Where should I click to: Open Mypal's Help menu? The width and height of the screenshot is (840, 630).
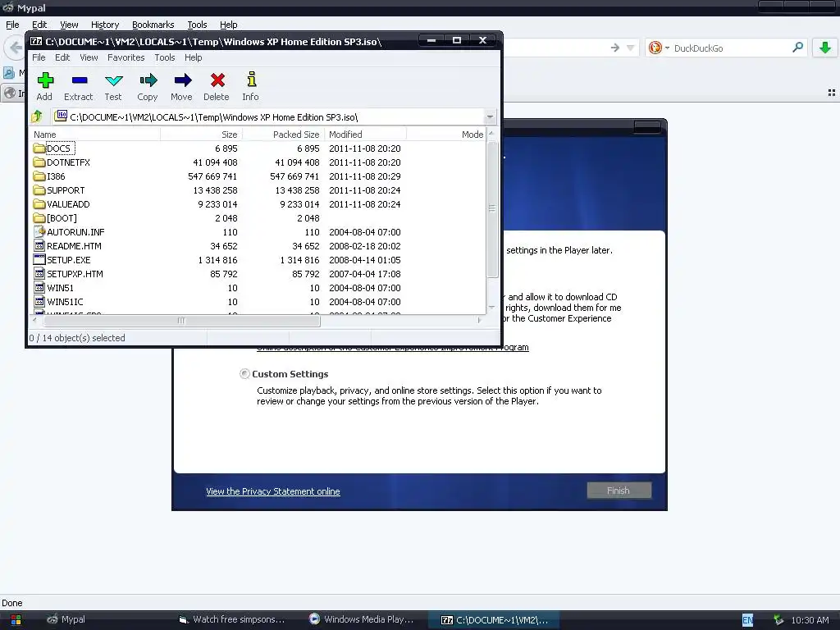[228, 25]
